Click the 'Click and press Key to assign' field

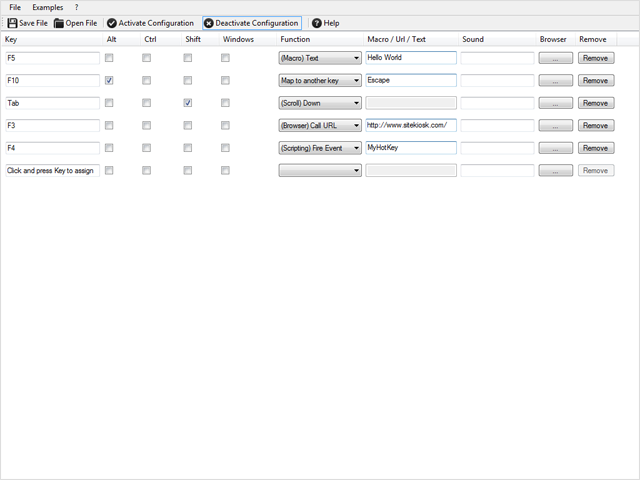(x=52, y=171)
